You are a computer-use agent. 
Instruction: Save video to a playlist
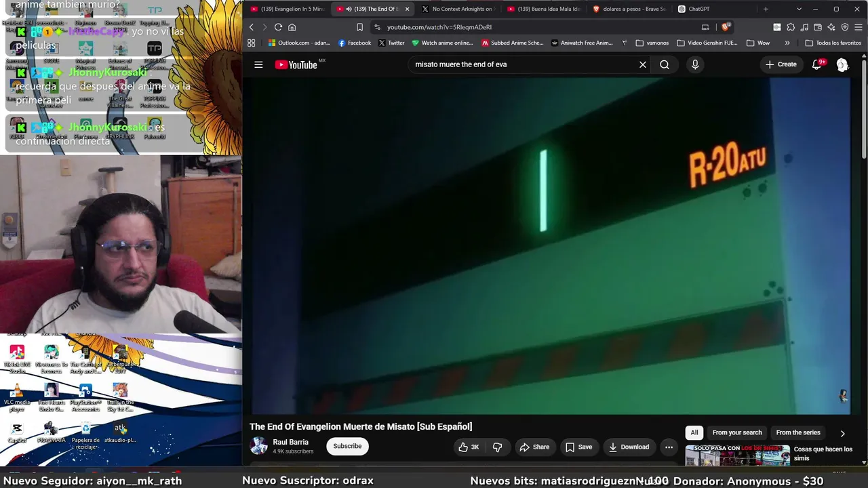pyautogui.click(x=578, y=447)
